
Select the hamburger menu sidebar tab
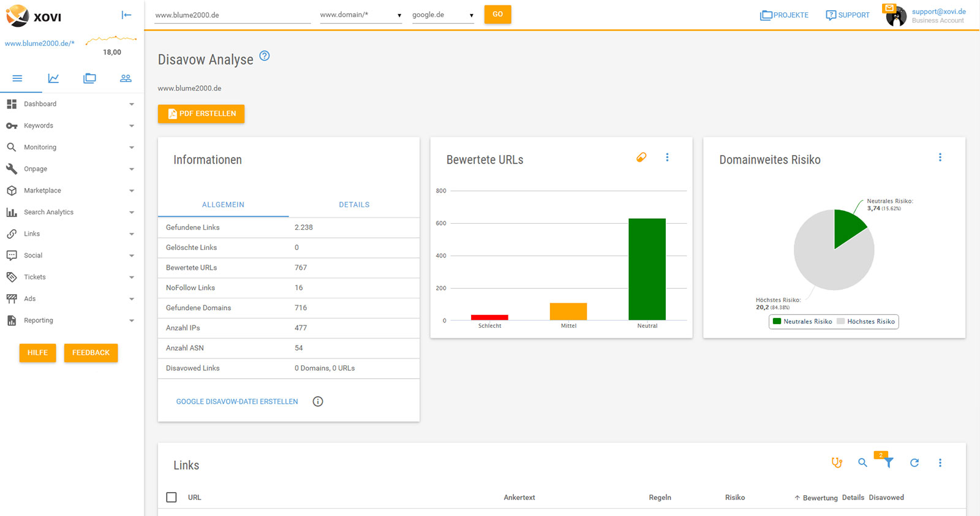(17, 78)
